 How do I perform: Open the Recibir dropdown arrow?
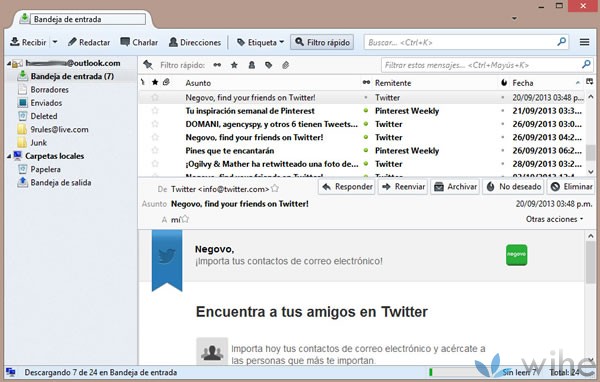pos(55,42)
